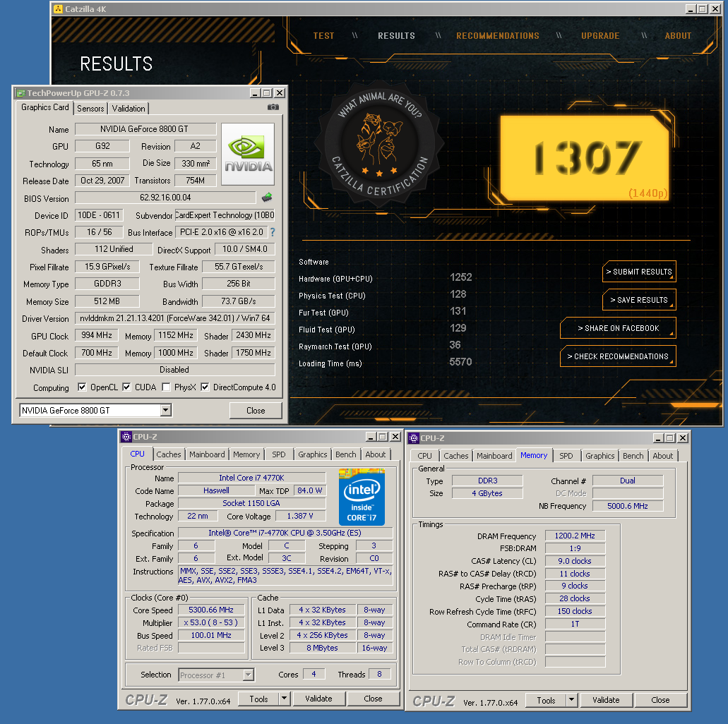The width and height of the screenshot is (728, 724).
Task: Click the Catzilla certification badge
Action: [x=379, y=144]
